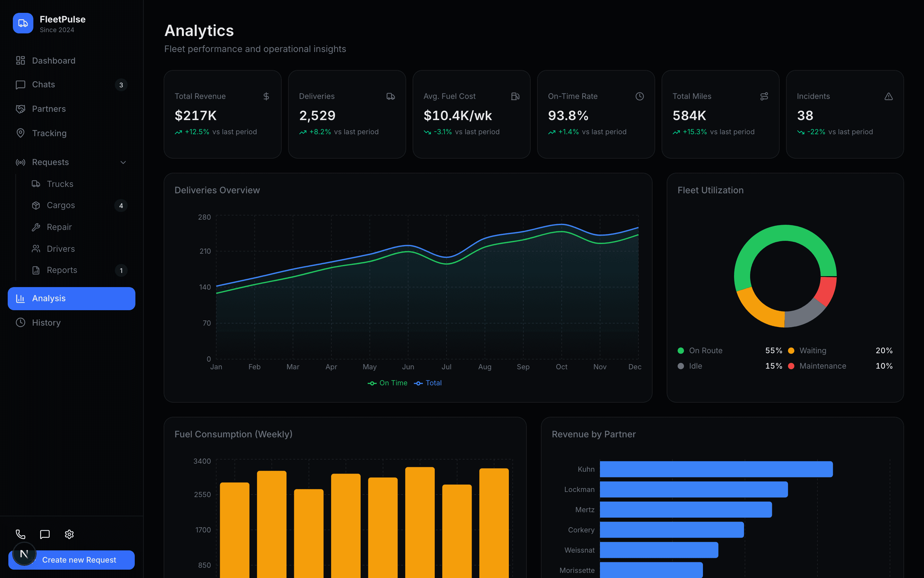The image size is (924, 578).
Task: Open the History page
Action: (x=72, y=323)
